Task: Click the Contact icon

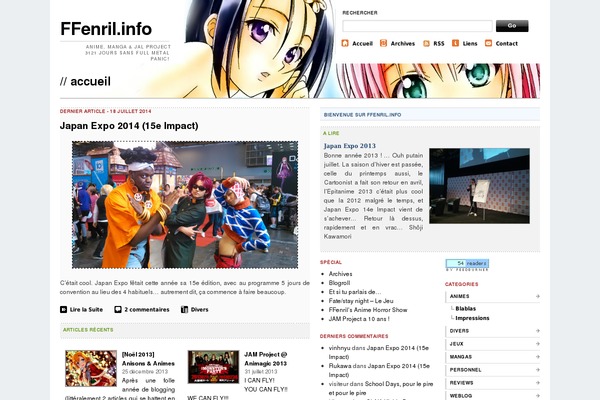Action: tap(488, 43)
